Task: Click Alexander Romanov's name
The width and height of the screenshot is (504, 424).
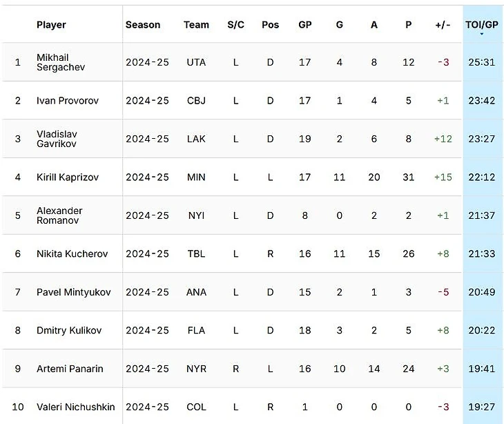Action: [59, 215]
